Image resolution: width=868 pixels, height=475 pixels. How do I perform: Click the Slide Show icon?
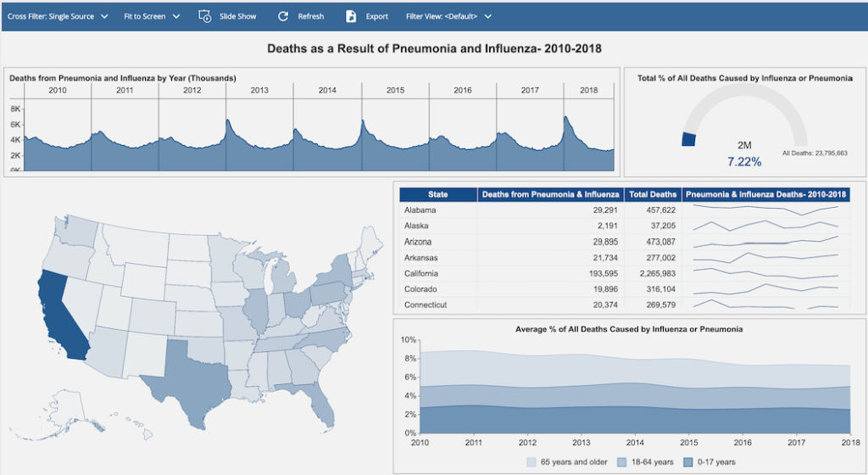tap(204, 16)
